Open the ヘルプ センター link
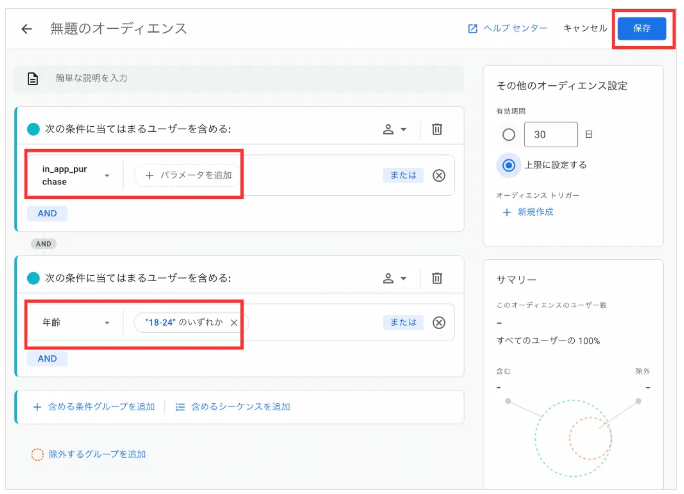Screen dimensions: 684x494 [507, 28]
